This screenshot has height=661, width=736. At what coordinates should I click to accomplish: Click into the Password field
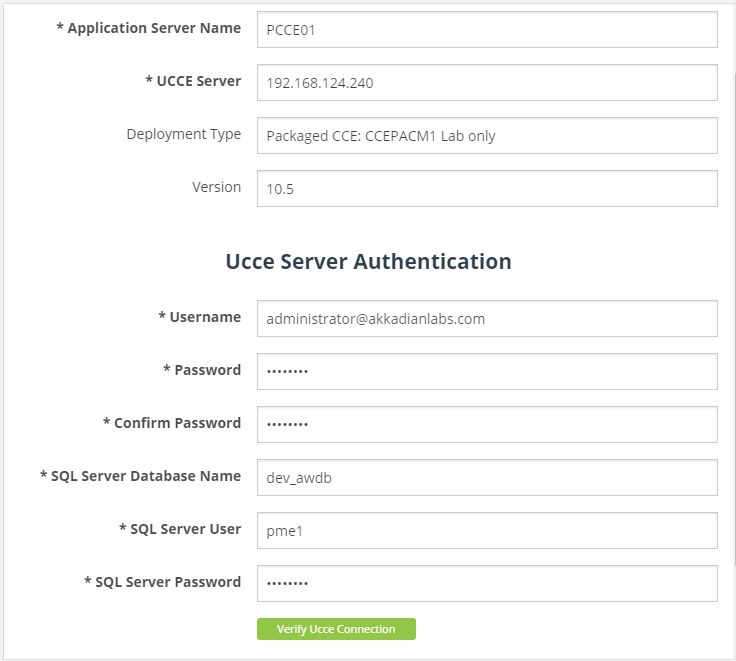pos(487,371)
